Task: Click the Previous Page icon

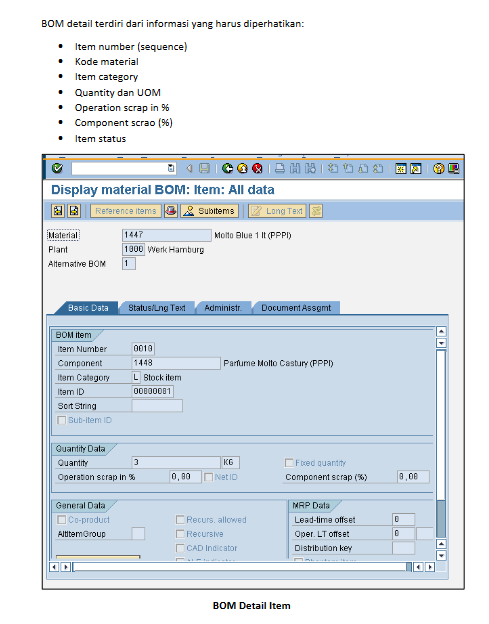Action: (348, 168)
